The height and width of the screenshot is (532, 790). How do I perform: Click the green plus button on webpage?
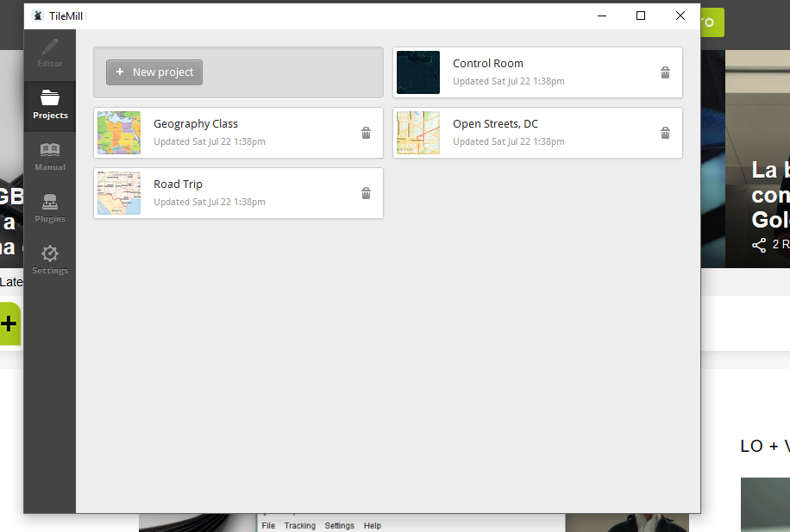(10, 323)
